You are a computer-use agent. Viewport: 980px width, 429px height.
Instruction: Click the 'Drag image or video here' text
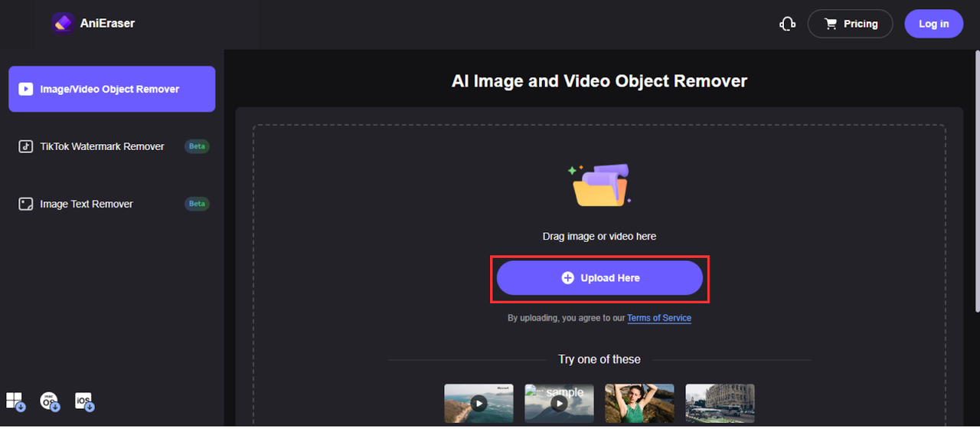coord(599,236)
